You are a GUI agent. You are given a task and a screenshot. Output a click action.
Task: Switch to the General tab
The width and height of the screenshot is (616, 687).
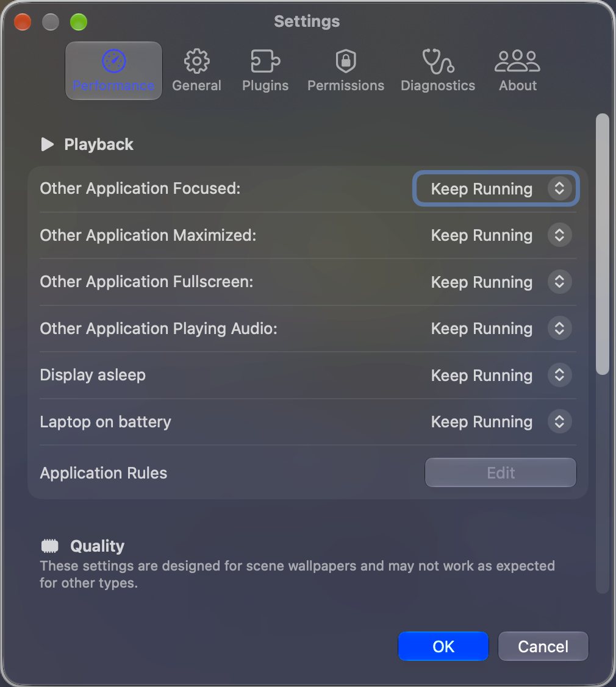(x=196, y=71)
